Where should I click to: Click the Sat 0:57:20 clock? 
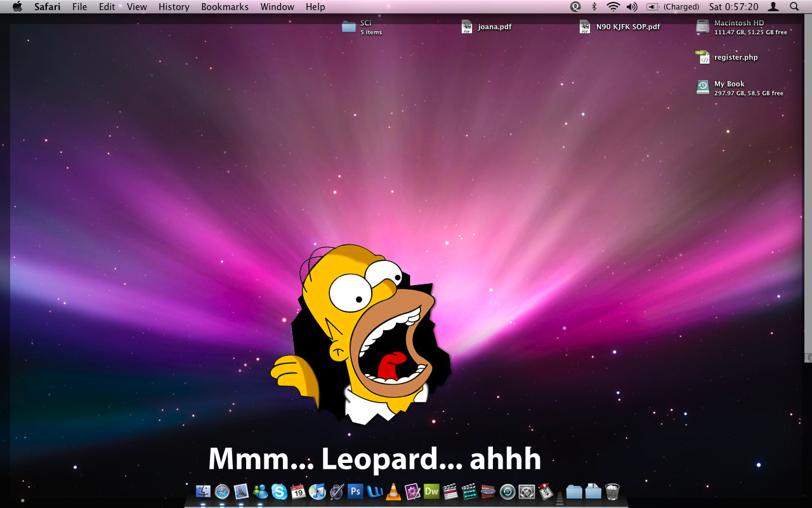click(x=733, y=7)
